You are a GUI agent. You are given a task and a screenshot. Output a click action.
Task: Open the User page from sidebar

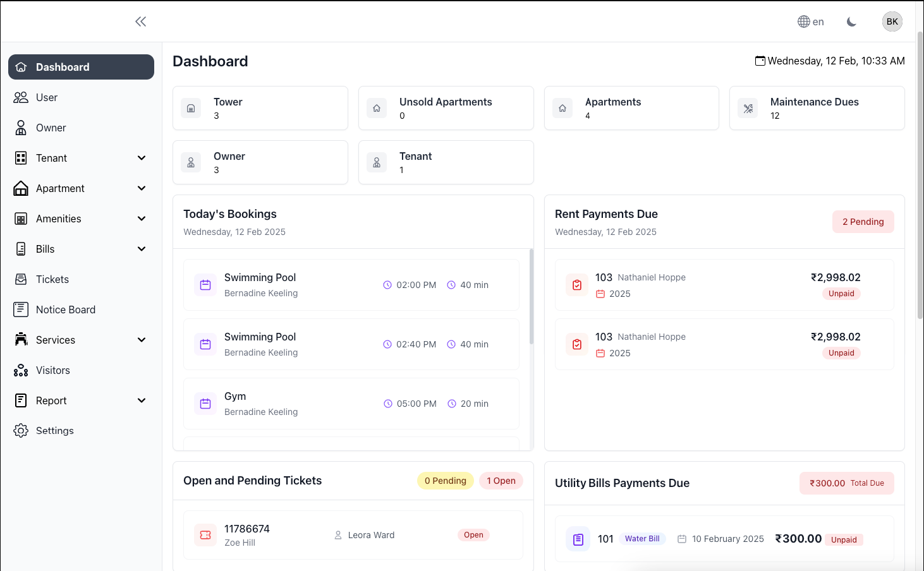46,97
